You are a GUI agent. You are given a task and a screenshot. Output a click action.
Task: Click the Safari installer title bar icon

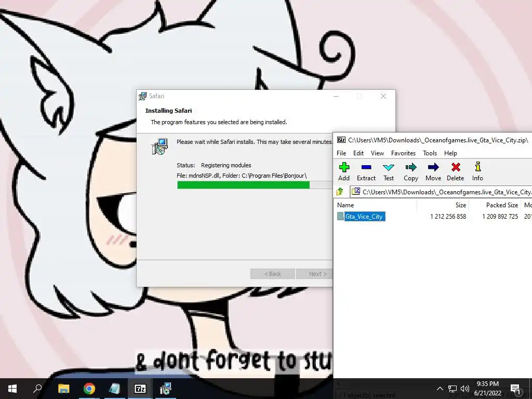(x=143, y=96)
